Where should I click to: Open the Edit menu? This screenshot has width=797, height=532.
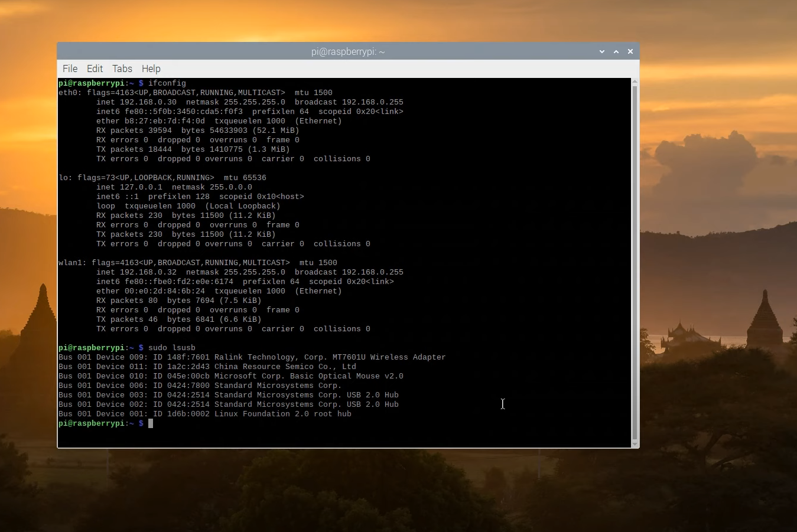(95, 68)
